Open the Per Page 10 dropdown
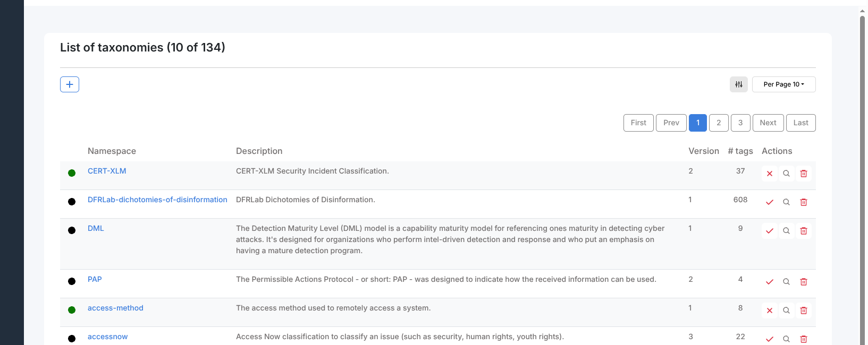The image size is (868, 345). pos(783,84)
